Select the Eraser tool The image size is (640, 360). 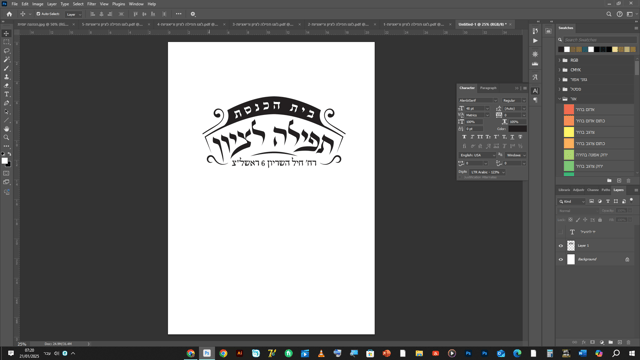7,86
